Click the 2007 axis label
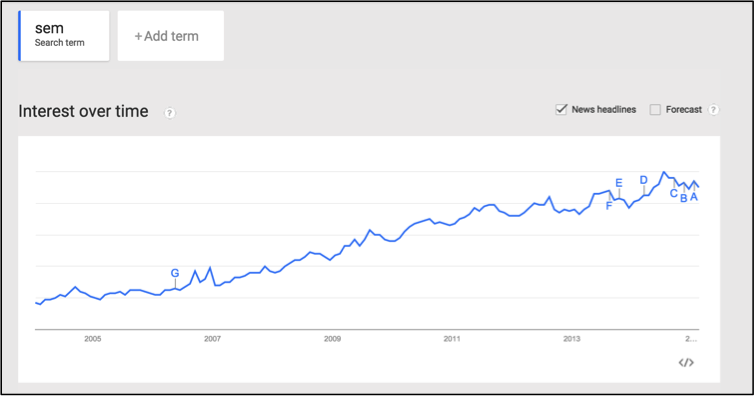 click(213, 339)
